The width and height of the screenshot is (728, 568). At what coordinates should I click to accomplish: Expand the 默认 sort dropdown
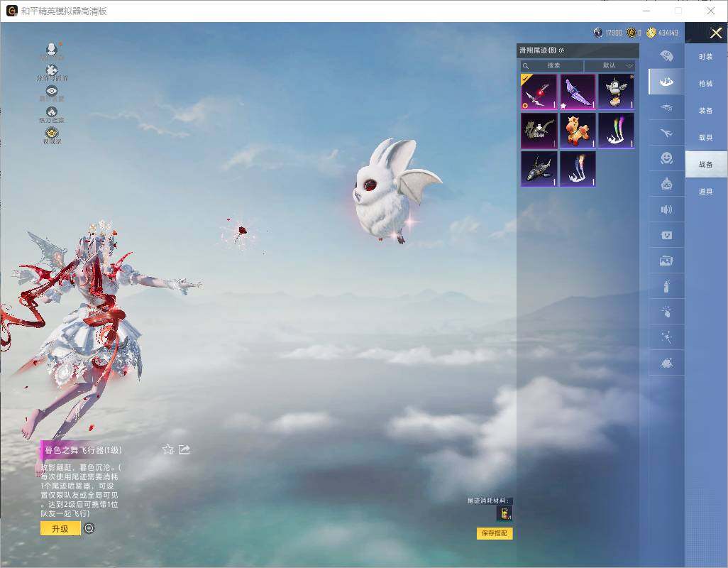(610, 65)
